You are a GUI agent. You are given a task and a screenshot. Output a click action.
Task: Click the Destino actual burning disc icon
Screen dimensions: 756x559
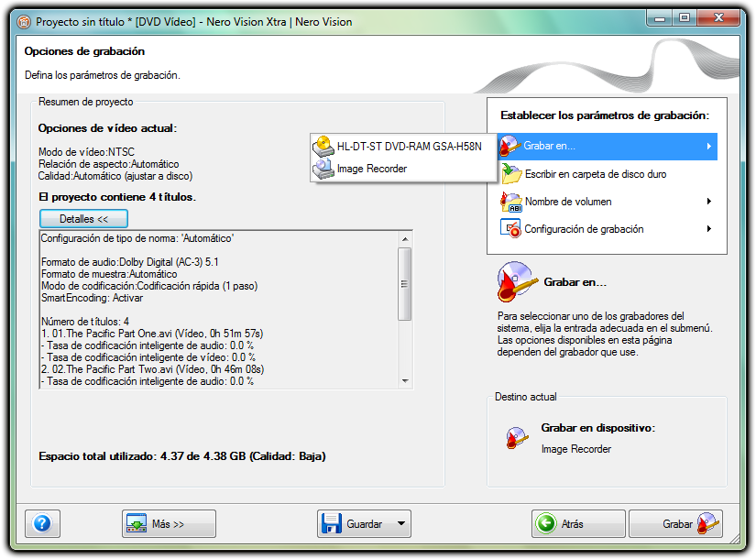click(517, 438)
